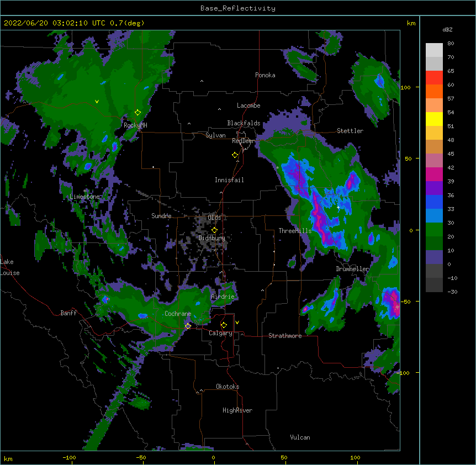Click the Didsbury label
The height and width of the screenshot is (465, 476).
pyautogui.click(x=211, y=238)
